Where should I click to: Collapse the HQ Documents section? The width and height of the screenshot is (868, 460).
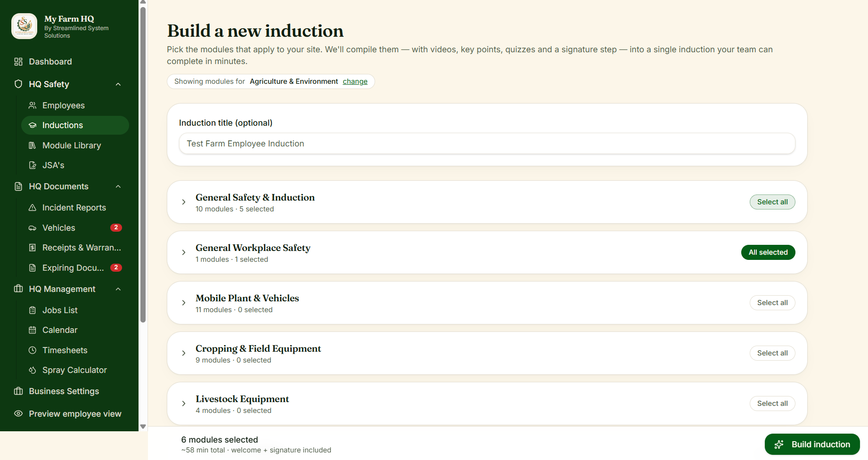tap(118, 186)
